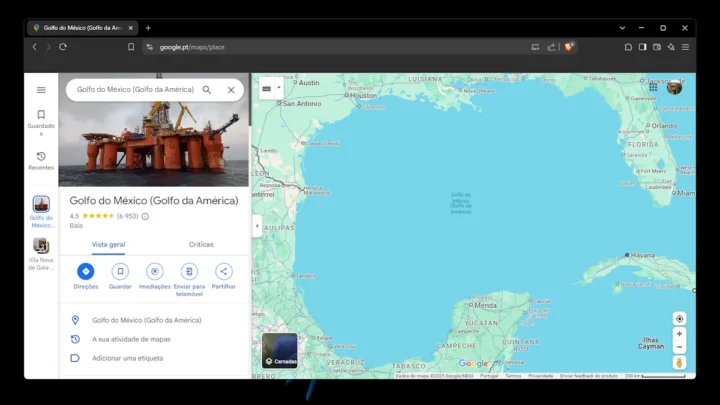
Task: Click the Austin city label on map
Action: (309, 83)
